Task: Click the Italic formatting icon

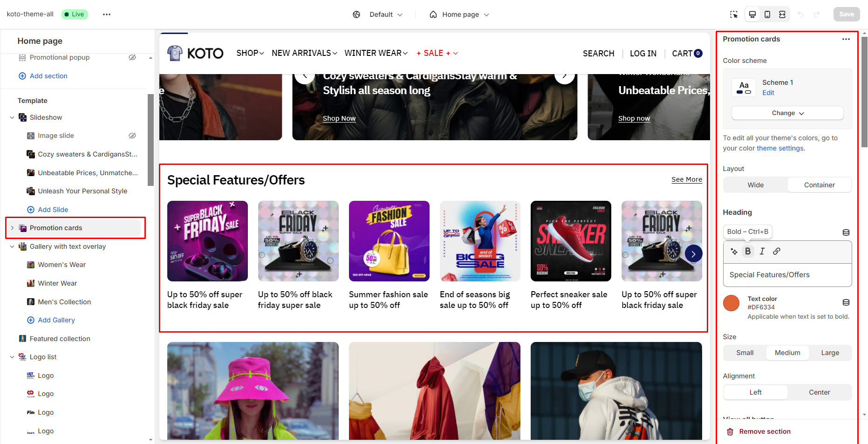Action: [x=762, y=251]
